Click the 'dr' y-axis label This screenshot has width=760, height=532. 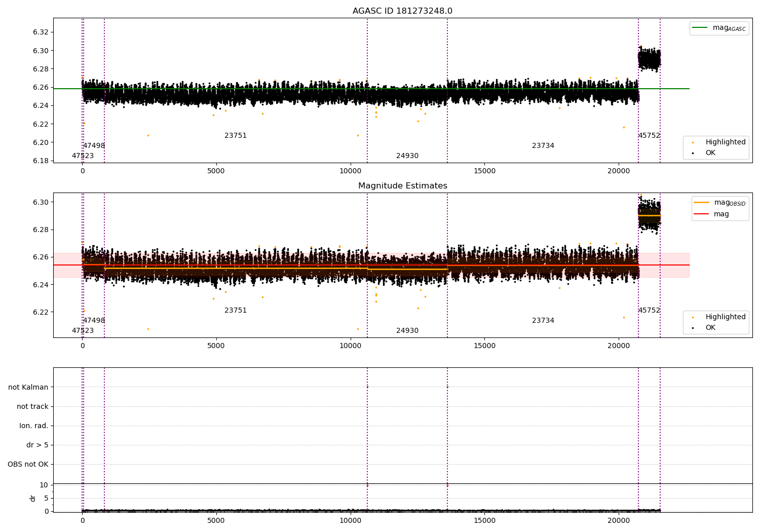32,498
